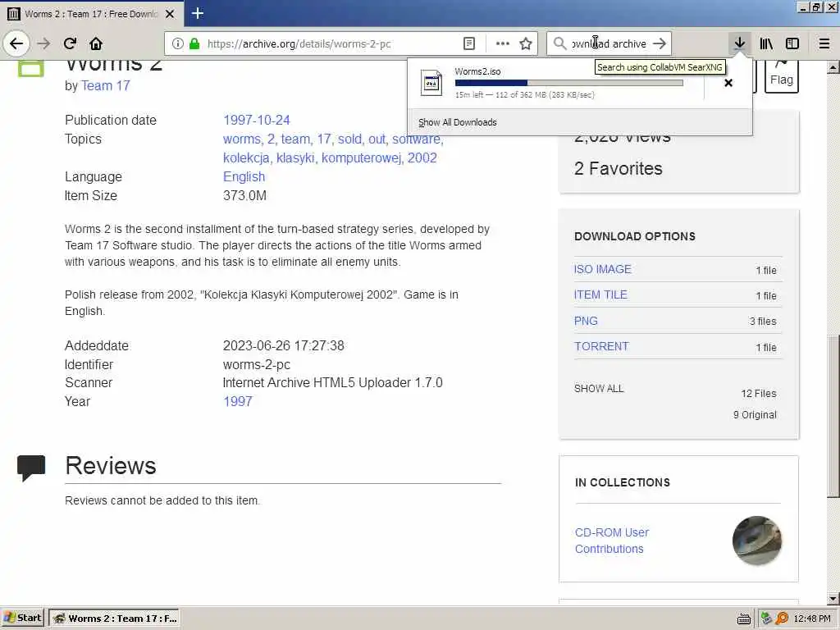
Task: Click the network tray icon
Action: [766, 619]
